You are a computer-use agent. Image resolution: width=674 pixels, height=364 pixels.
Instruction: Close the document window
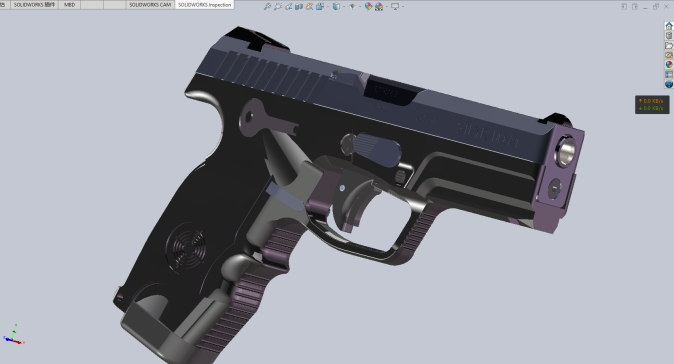[666, 6]
